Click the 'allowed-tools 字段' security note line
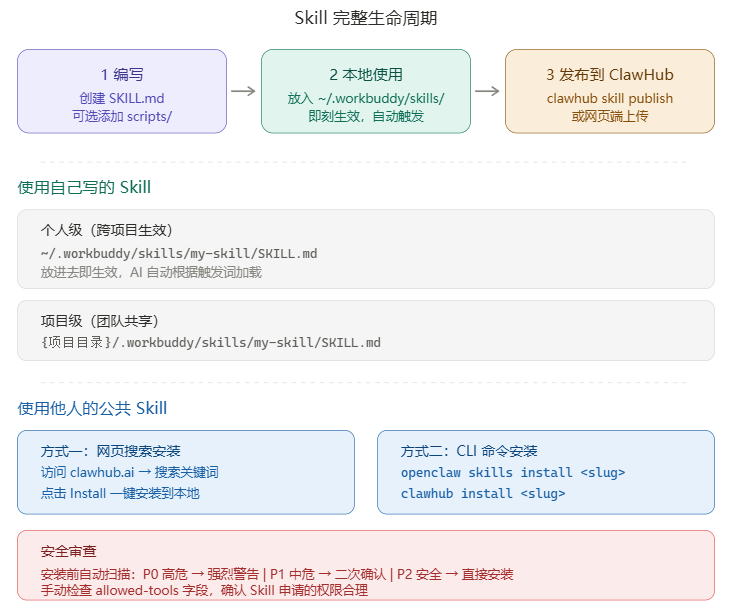This screenshot has height=616, width=732. point(204,590)
